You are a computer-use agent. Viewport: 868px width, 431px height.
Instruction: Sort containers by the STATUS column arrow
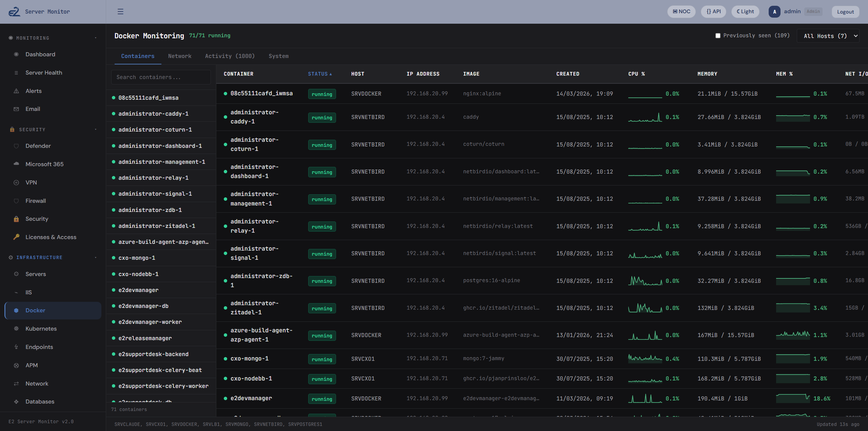[x=331, y=74]
